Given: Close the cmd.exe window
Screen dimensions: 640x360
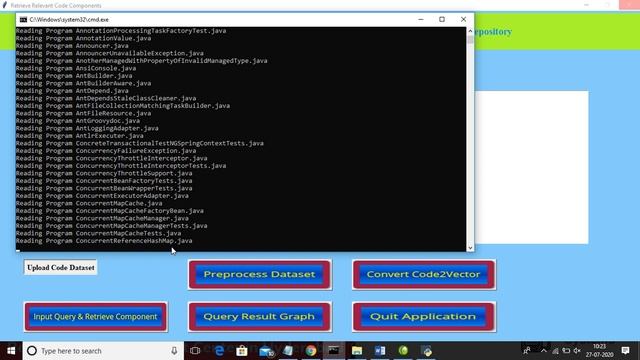Looking at the screenshot, I should click(463, 19).
